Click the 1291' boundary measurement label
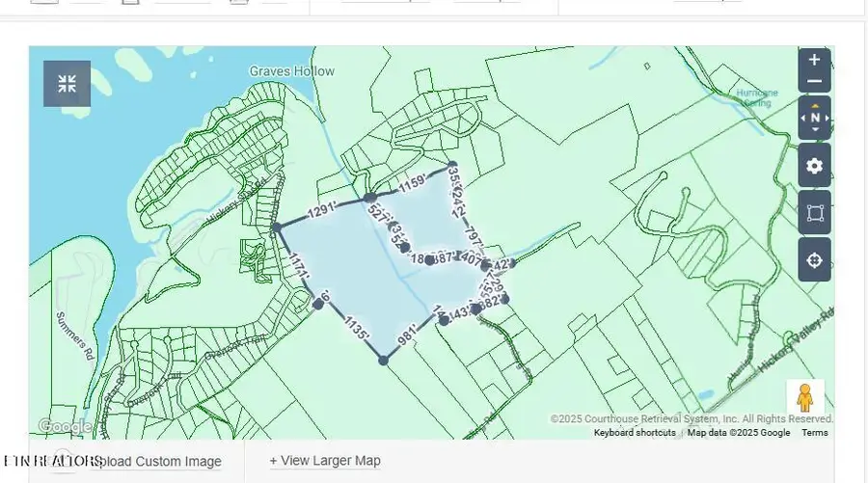 click(323, 211)
